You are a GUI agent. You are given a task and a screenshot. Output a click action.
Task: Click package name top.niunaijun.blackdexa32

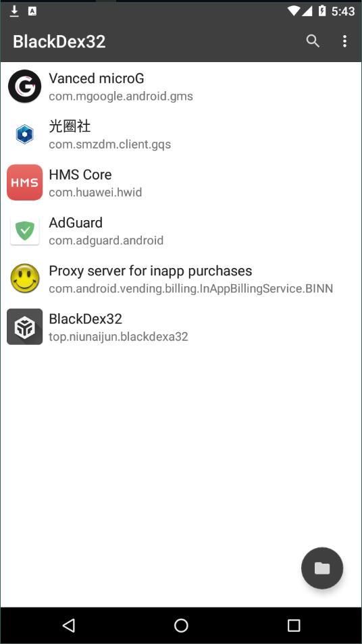coord(118,337)
